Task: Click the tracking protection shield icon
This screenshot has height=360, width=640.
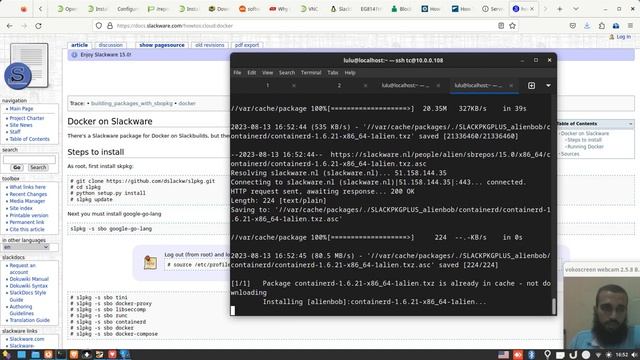Action: tap(99, 26)
